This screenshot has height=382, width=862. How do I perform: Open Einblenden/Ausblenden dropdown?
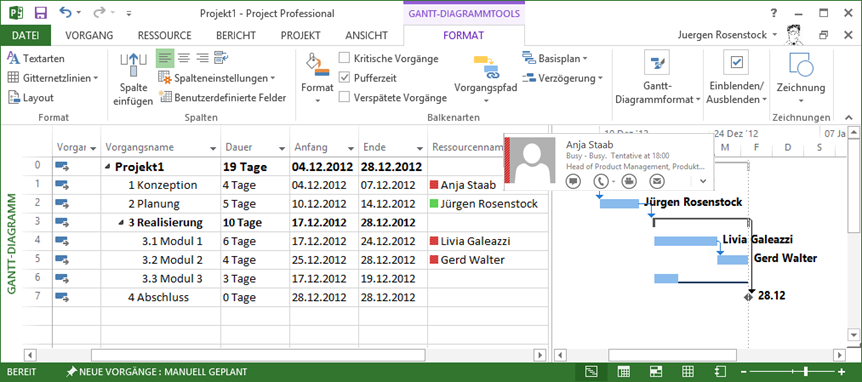tap(736, 78)
